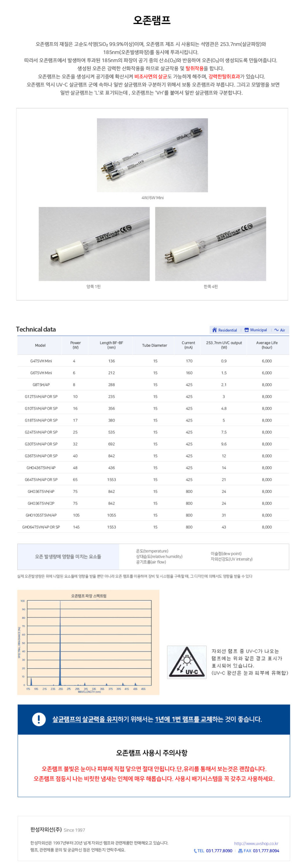This screenshot has height=868, width=304.
Task: Click the Average Life column header
Action: (x=267, y=345)
